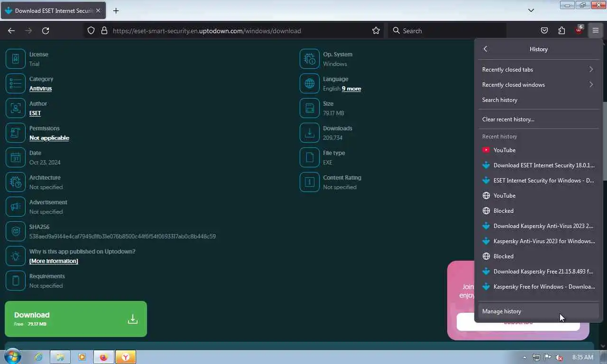Open the Extensions puzzle icon
Screen dimensions: 607x364
561,31
